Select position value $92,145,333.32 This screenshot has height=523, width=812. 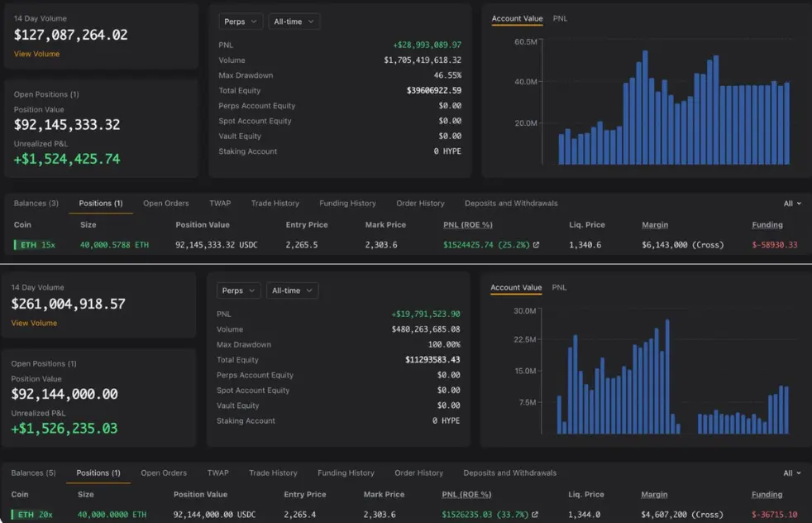tap(67, 124)
